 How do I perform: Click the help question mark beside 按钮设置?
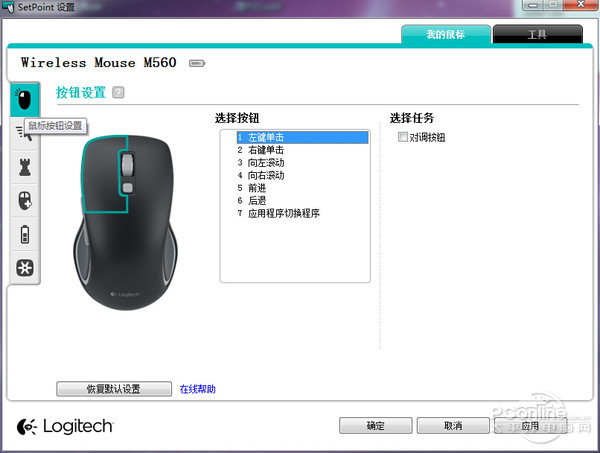click(x=118, y=92)
